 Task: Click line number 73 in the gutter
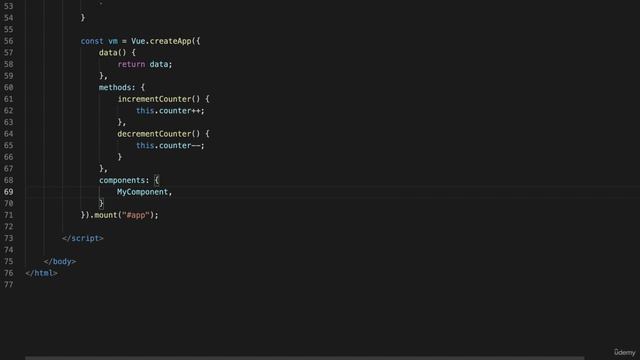tap(9, 238)
